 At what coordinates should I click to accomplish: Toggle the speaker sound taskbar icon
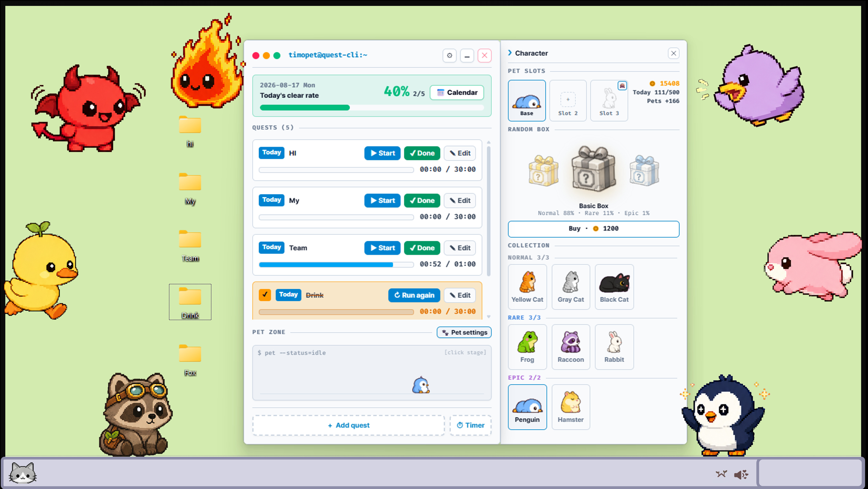click(x=741, y=474)
